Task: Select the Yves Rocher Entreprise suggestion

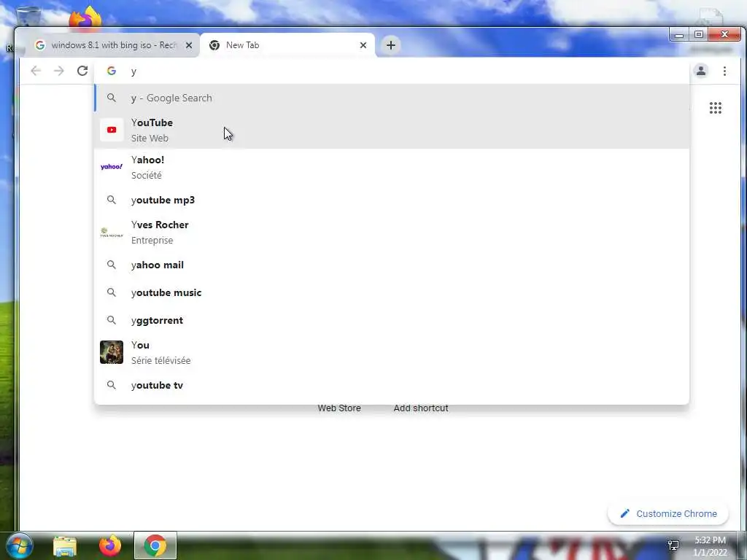Action: click(x=392, y=233)
